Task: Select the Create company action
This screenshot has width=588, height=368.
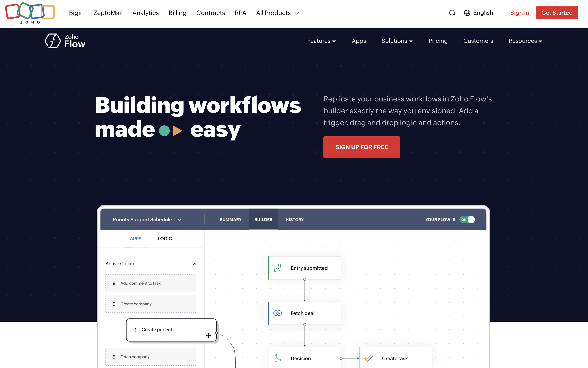Action: click(151, 304)
